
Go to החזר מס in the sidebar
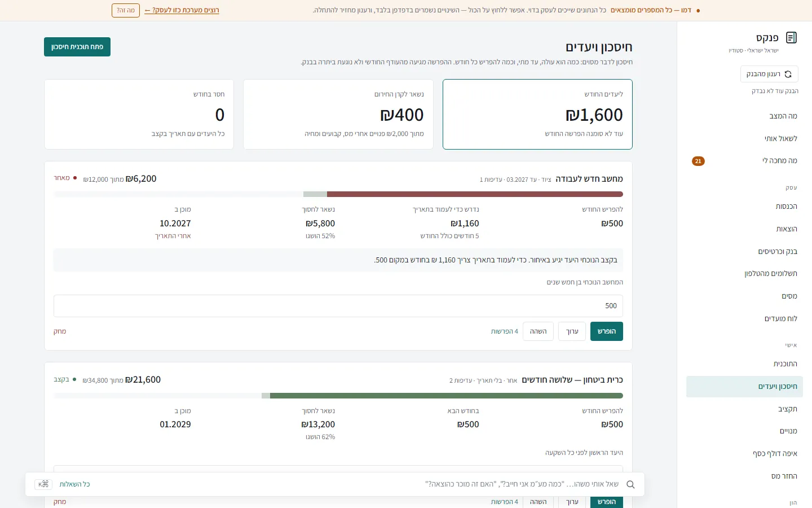click(744, 476)
